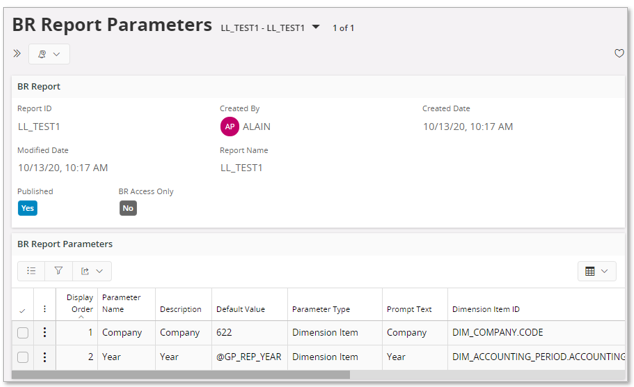The image size is (634, 387).
Task: Click the heart favorite icon
Action: point(619,53)
